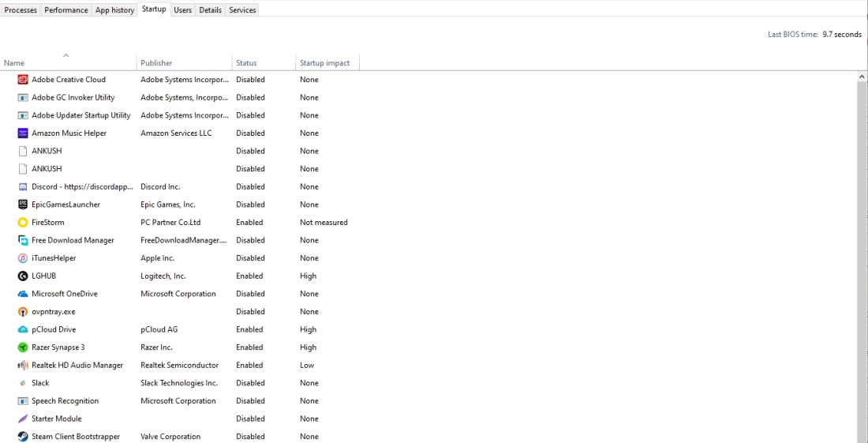Select the Razer Synapse 3 icon

click(x=23, y=347)
